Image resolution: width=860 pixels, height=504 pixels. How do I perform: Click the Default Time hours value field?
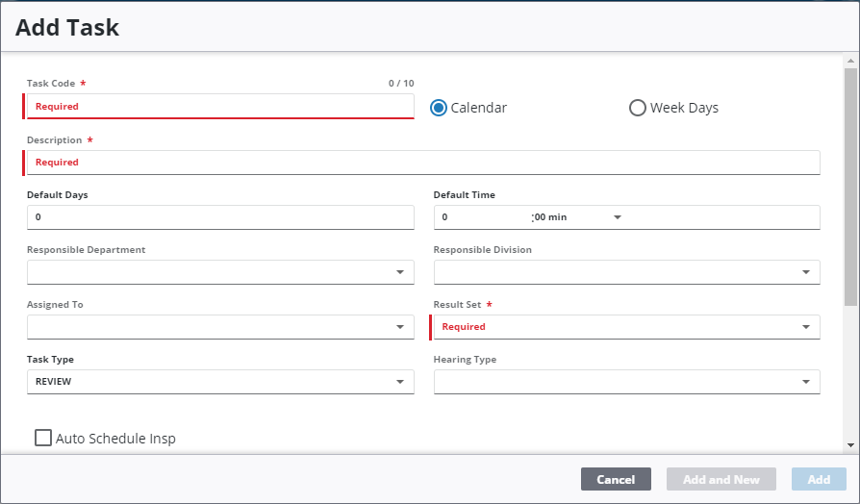click(x=481, y=217)
